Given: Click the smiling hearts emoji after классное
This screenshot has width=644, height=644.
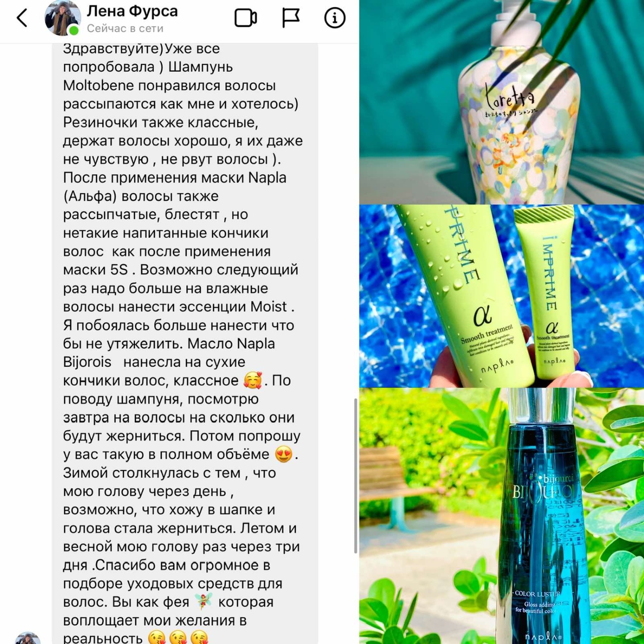Looking at the screenshot, I should click(x=252, y=380).
